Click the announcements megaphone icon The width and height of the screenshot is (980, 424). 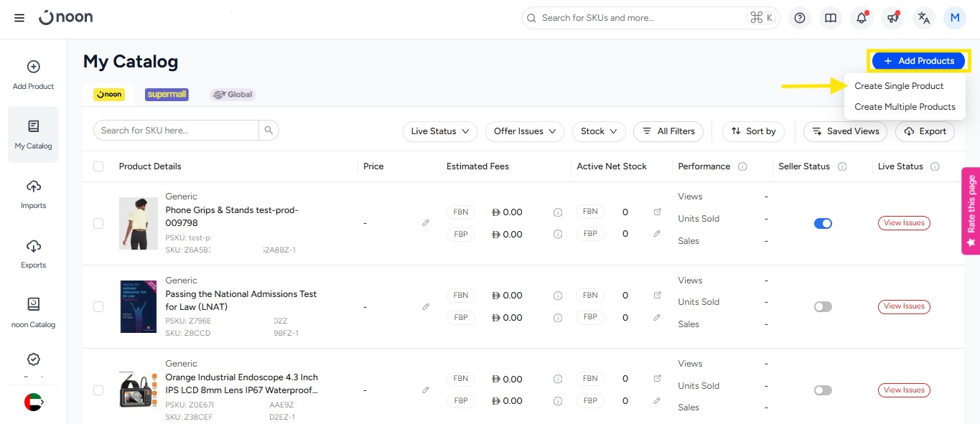(892, 18)
